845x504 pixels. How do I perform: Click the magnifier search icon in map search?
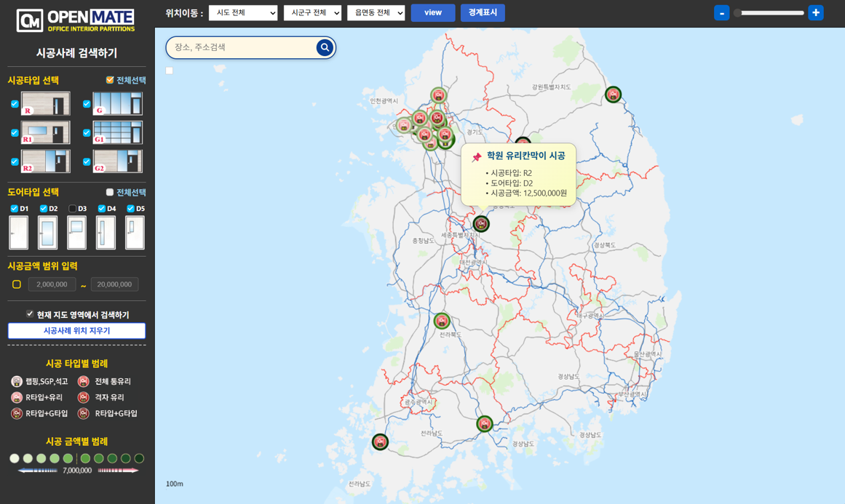tap(325, 48)
